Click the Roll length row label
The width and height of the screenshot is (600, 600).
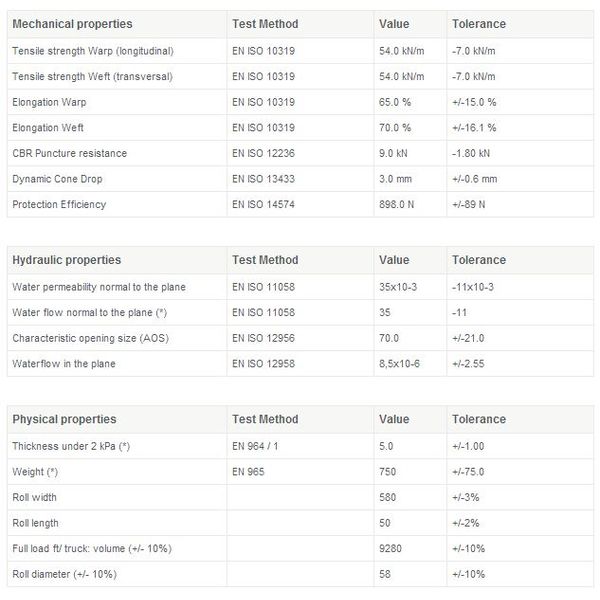[35, 523]
